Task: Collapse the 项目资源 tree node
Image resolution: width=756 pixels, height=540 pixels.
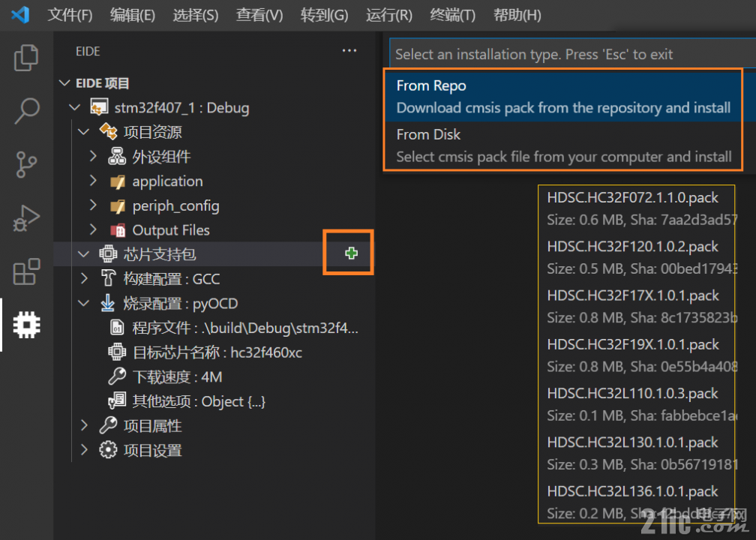Action: [x=84, y=132]
